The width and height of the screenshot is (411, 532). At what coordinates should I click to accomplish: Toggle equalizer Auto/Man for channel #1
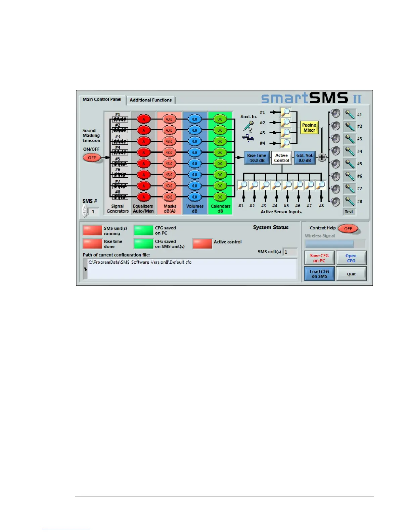(x=144, y=119)
